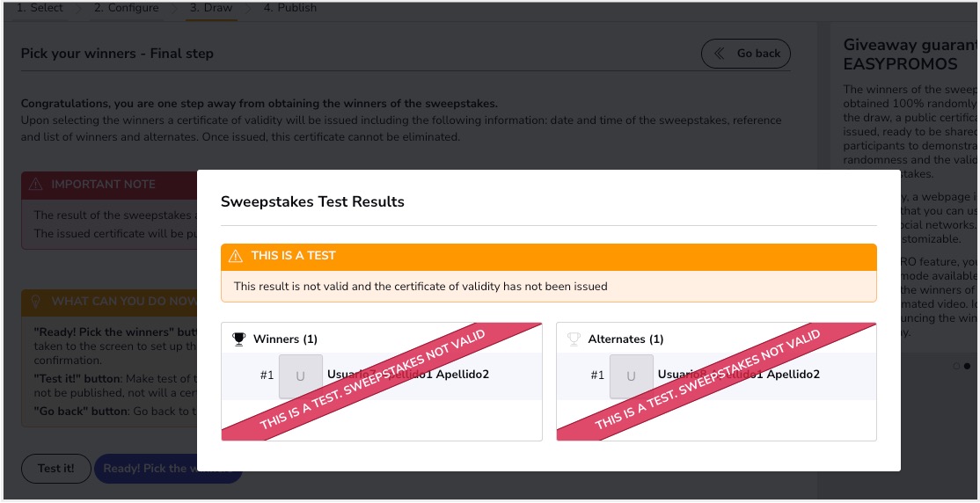Click the IMPORTANT NOTE warning triangle icon
This screenshot has height=503, width=980.
[35, 185]
